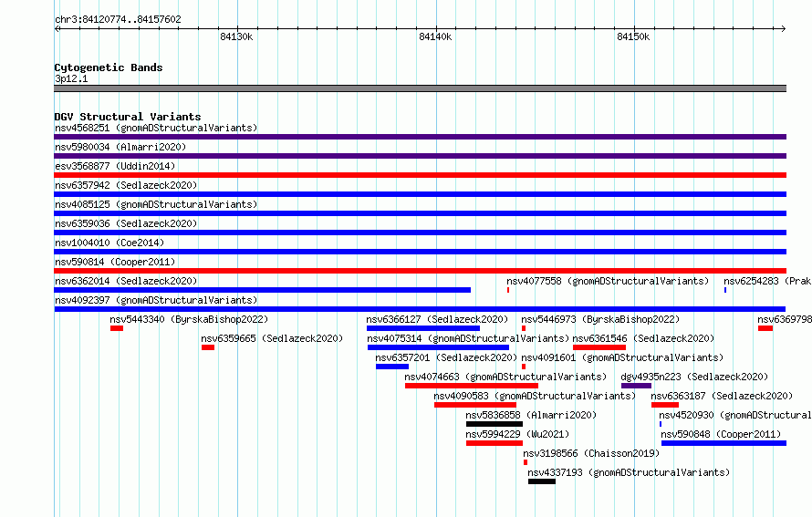Click the right arrow on the ruler
812x517 pixels.
point(784,29)
